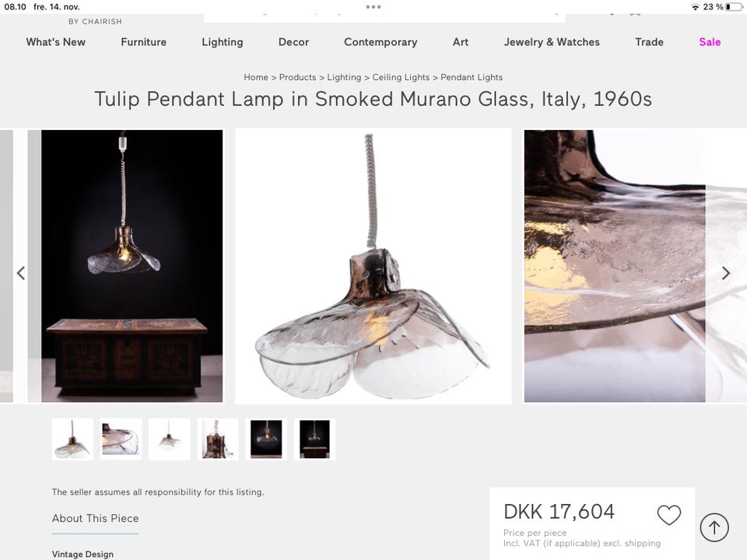
Task: Show next image with right carousel arrow
Action: [x=725, y=273]
